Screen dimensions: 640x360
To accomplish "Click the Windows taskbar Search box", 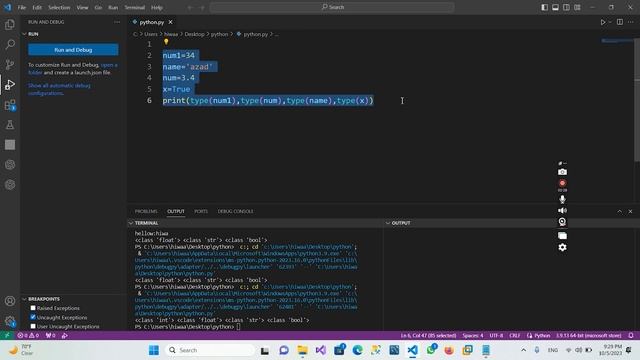I will tap(210, 350).
